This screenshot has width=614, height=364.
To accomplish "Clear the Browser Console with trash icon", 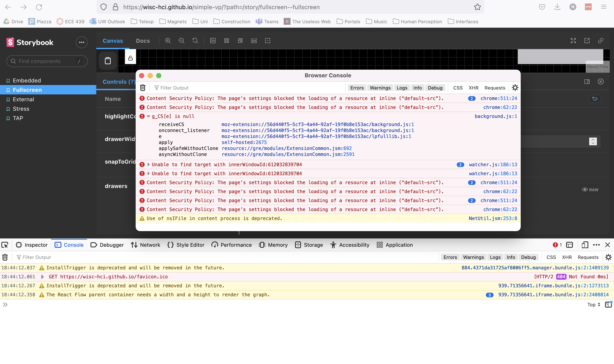I will tap(142, 88).
